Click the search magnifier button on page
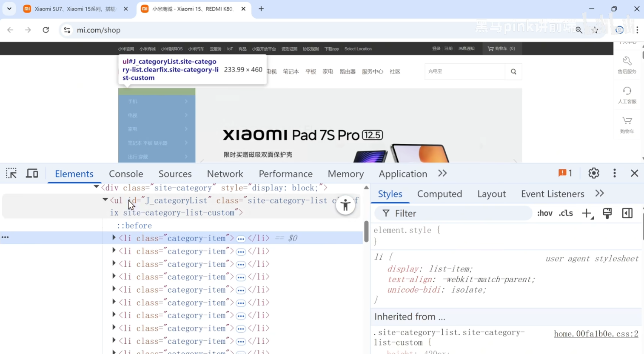Viewport: 644px width, 354px height. [513, 71]
